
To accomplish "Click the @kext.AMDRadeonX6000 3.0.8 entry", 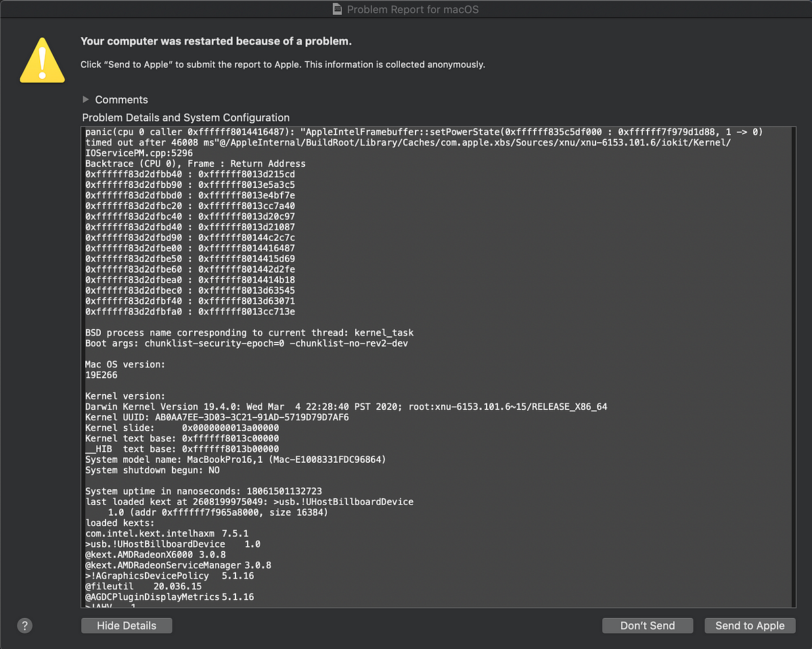I will 155,554.
